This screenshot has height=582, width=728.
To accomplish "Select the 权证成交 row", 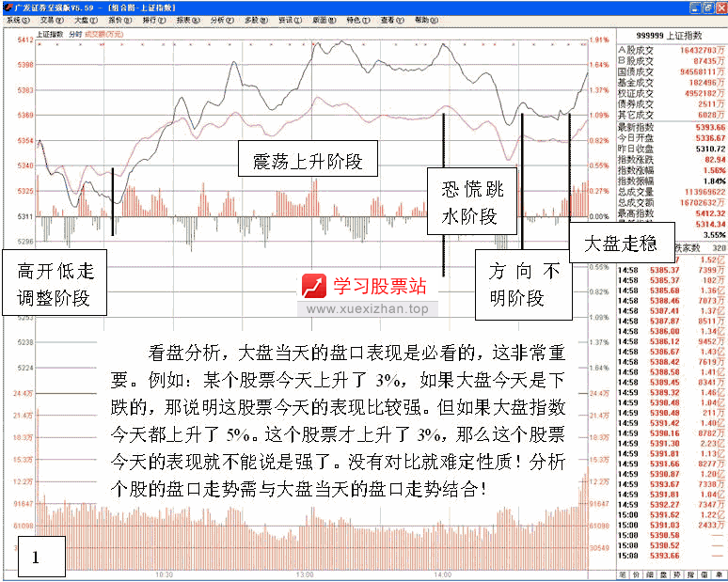I will pos(671,93).
